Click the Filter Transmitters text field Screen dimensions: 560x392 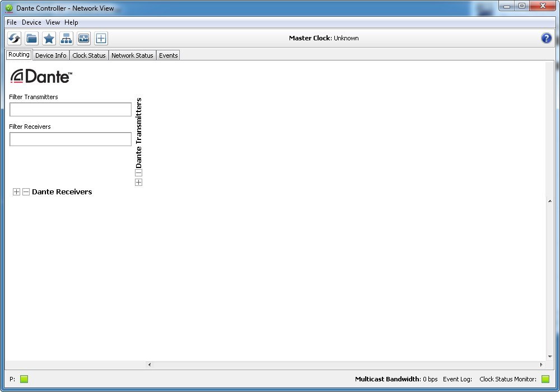click(71, 109)
